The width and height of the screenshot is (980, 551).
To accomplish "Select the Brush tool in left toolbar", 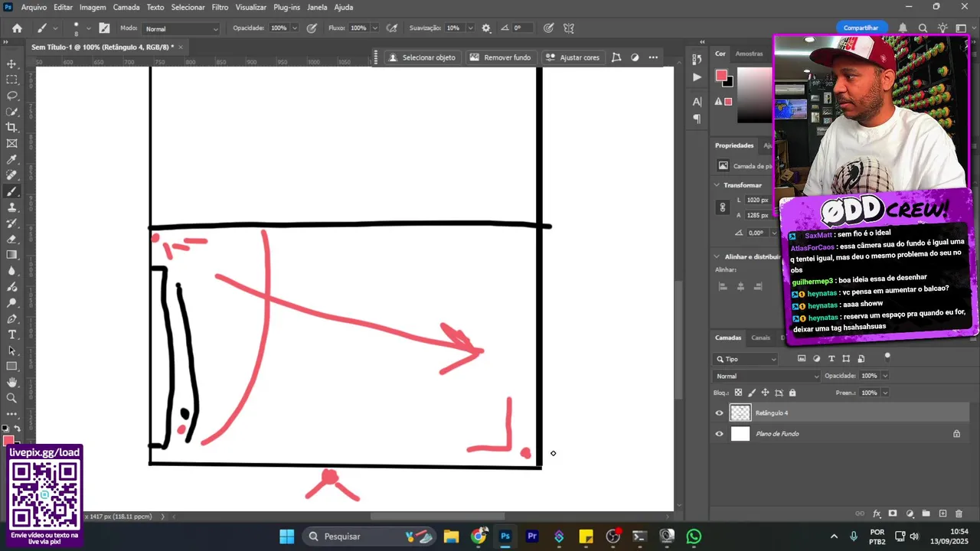I will [x=11, y=191].
